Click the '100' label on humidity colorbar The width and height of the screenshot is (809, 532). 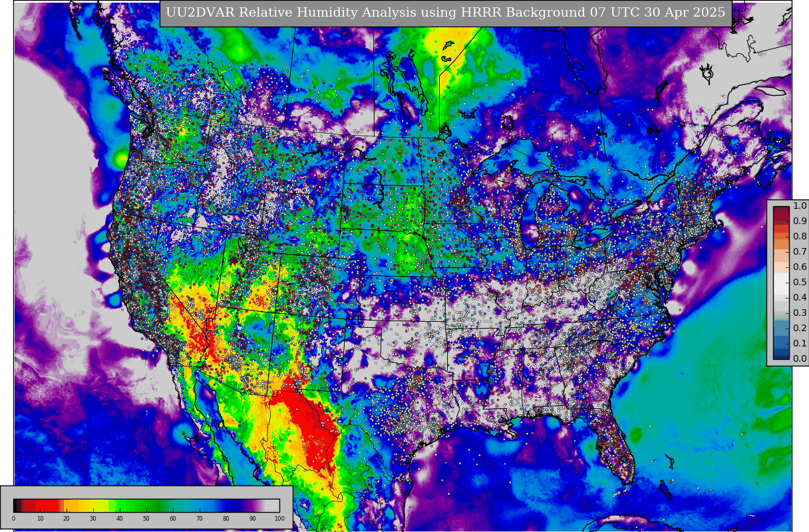coord(279,519)
